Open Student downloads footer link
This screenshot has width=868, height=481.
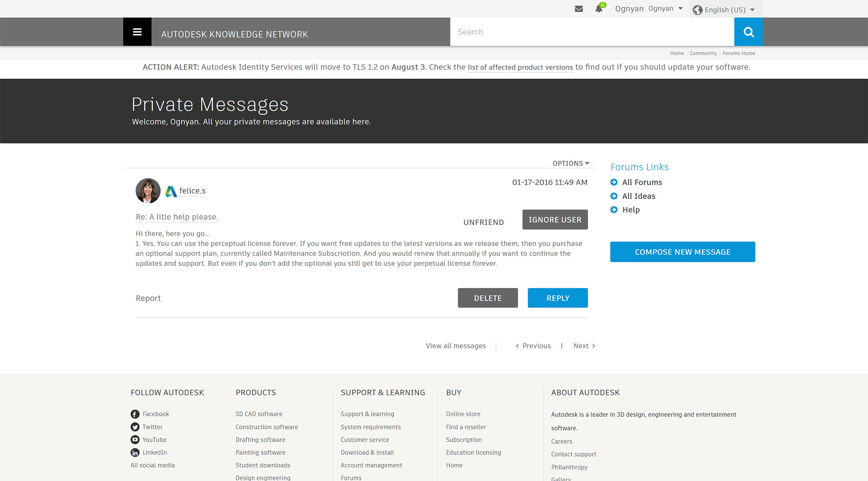pyautogui.click(x=263, y=465)
